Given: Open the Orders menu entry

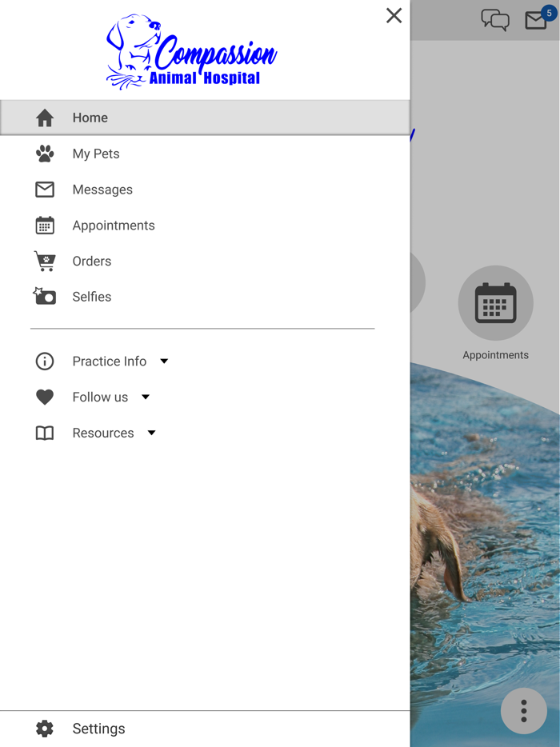Looking at the screenshot, I should pos(205,261).
